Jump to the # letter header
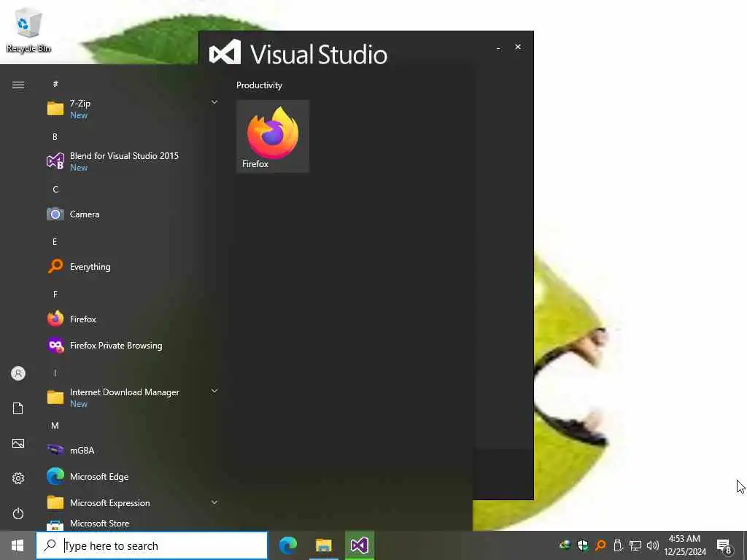Screen dimensions: 747x560 pyautogui.click(x=55, y=85)
